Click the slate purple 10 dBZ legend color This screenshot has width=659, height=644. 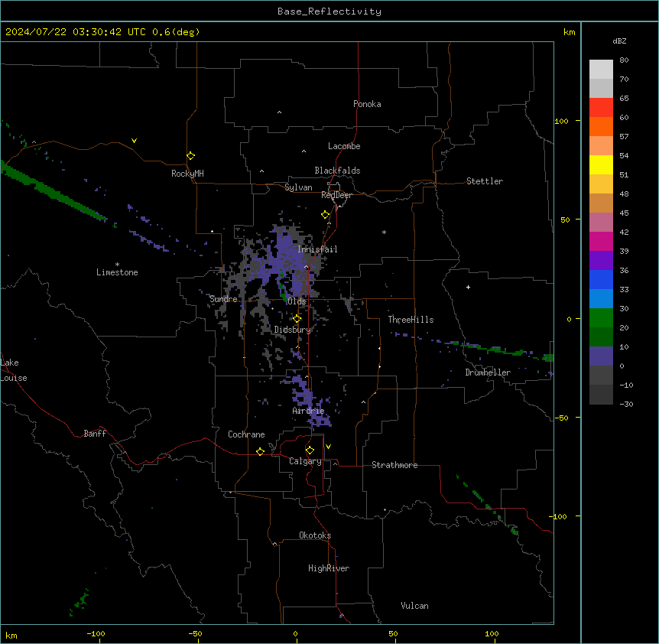tap(601, 356)
